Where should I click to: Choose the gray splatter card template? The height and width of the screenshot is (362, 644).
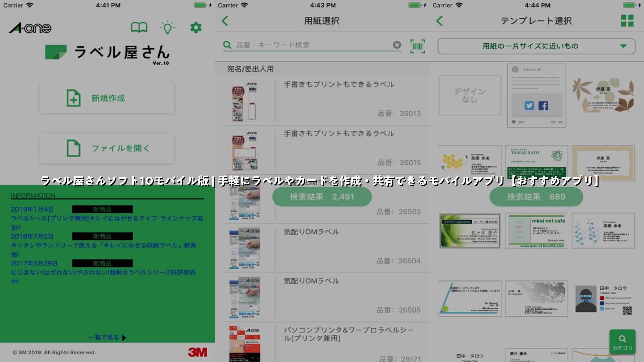click(537, 299)
